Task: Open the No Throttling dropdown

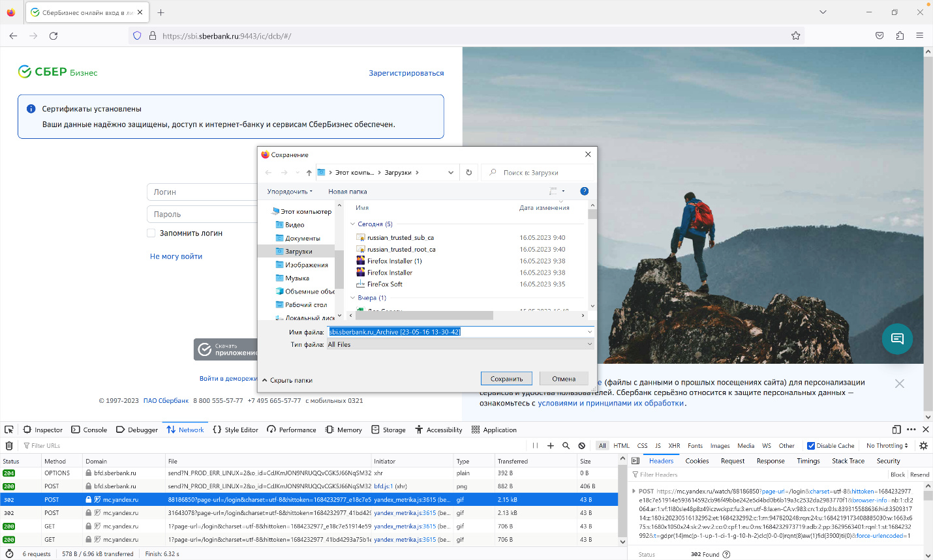Action: [x=887, y=446]
